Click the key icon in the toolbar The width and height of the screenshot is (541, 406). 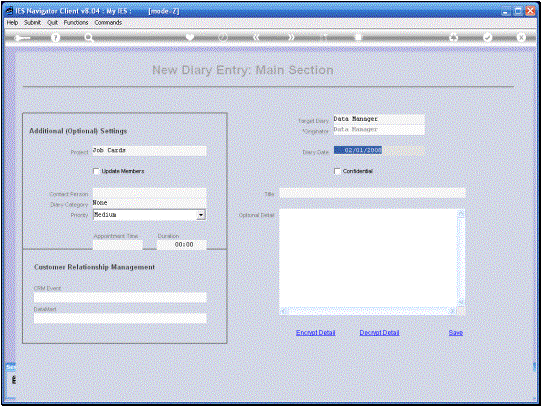coord(22,38)
